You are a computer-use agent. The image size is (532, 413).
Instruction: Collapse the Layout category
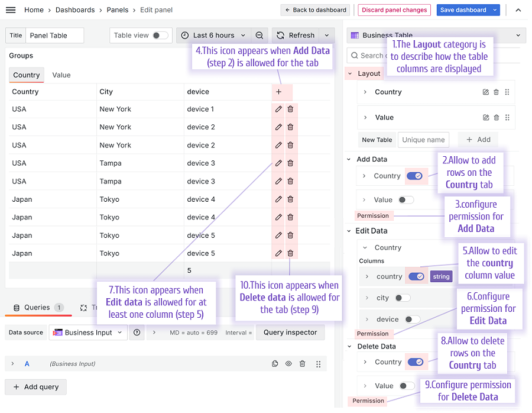pos(350,73)
